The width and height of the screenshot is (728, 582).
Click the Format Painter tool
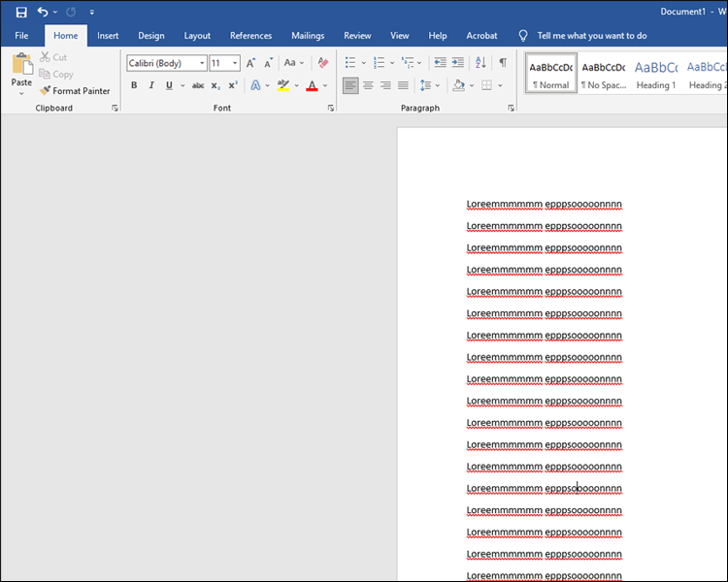(x=75, y=91)
